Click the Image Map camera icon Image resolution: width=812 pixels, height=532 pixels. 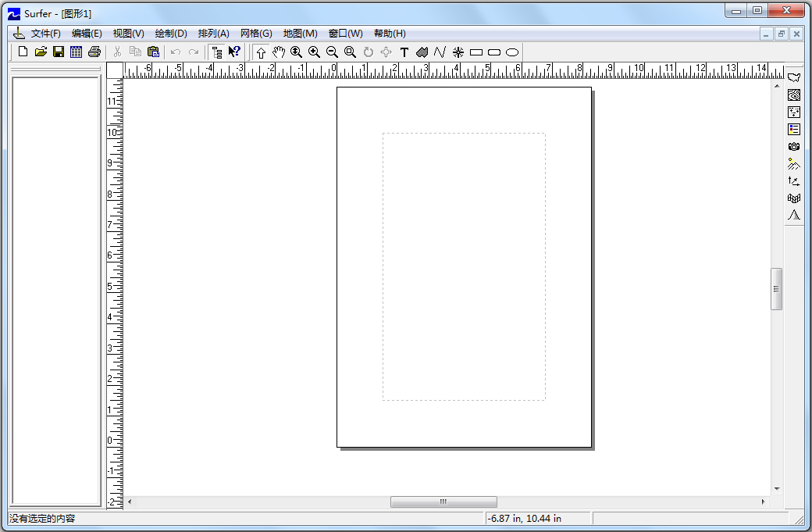pos(794,147)
